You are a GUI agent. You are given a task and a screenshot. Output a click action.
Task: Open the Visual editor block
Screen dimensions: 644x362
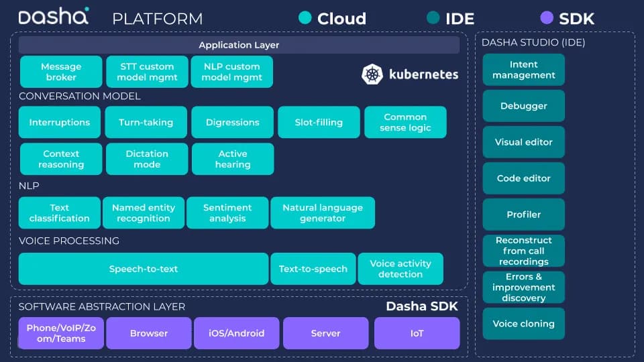tap(524, 142)
